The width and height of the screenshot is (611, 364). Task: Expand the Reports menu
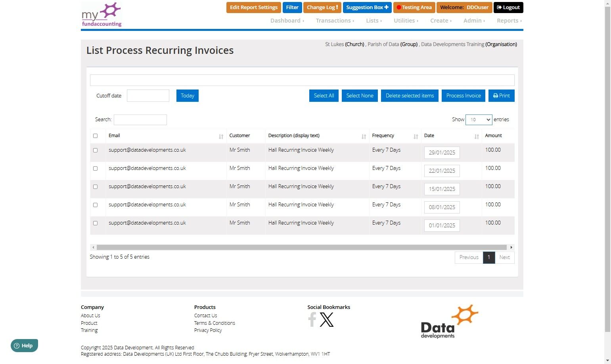(509, 21)
